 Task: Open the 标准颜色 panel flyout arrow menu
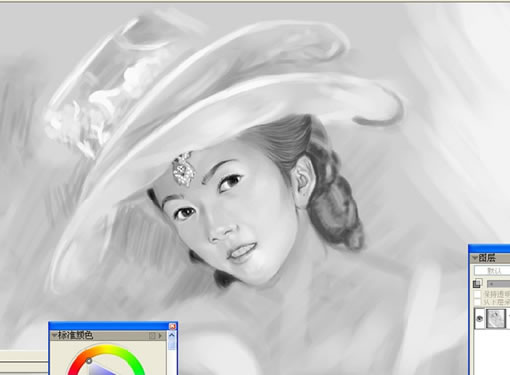(x=160, y=336)
